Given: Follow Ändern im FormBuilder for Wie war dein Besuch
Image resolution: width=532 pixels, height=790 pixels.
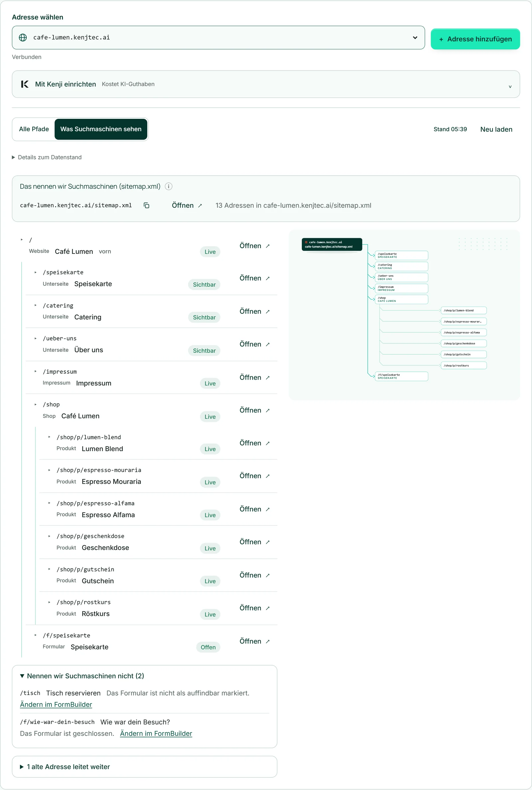Looking at the screenshot, I should [x=156, y=733].
